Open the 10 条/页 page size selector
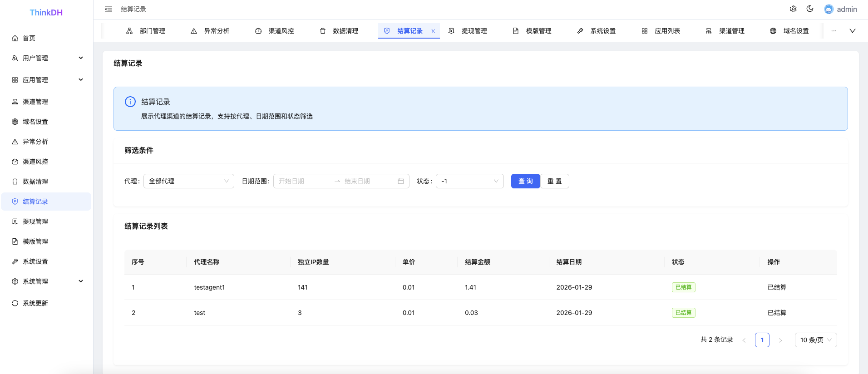The width and height of the screenshot is (868, 374). (815, 340)
